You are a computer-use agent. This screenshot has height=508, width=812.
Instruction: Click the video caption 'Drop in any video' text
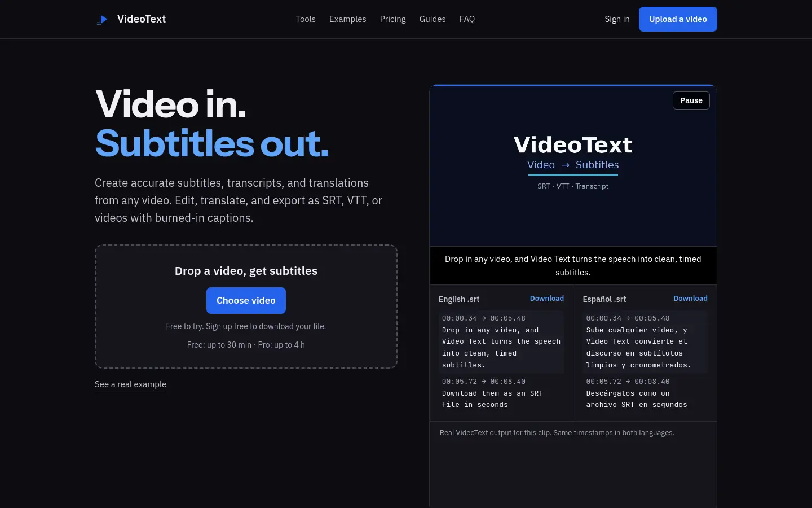[x=573, y=265]
